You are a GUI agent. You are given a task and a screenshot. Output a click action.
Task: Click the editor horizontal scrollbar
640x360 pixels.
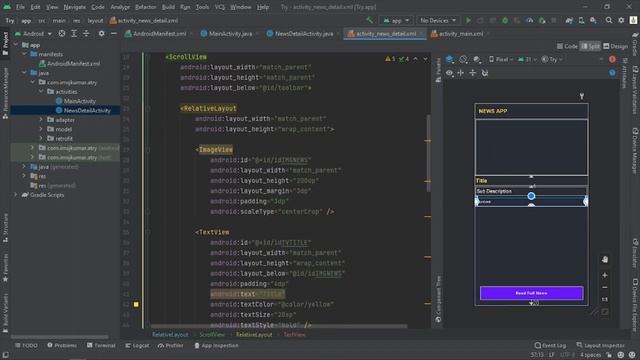click(x=279, y=326)
